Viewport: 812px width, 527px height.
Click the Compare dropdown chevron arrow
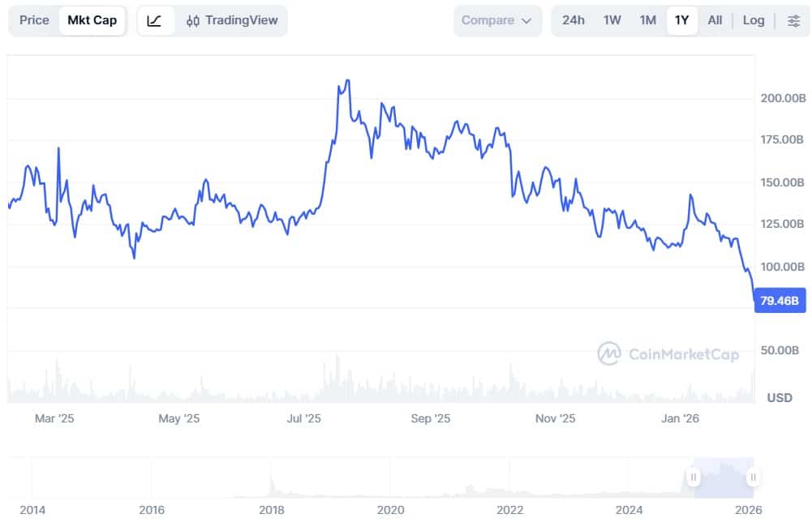pos(526,21)
